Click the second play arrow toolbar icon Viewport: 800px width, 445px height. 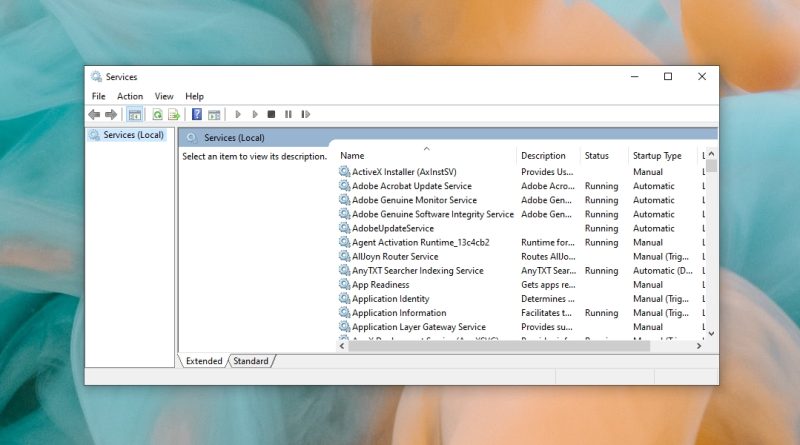point(255,114)
